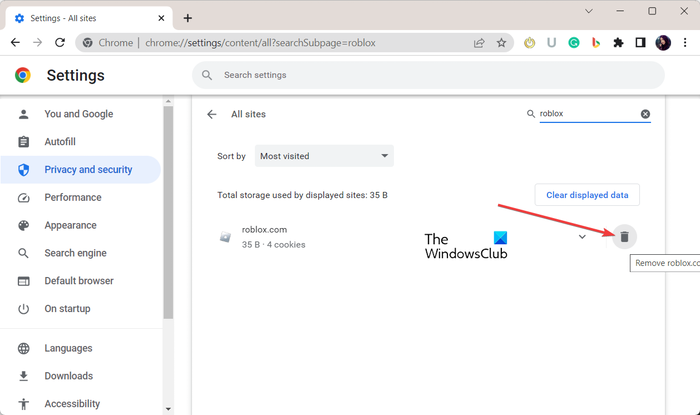700x415 pixels.
Task: Open Performance settings section
Action: point(73,197)
